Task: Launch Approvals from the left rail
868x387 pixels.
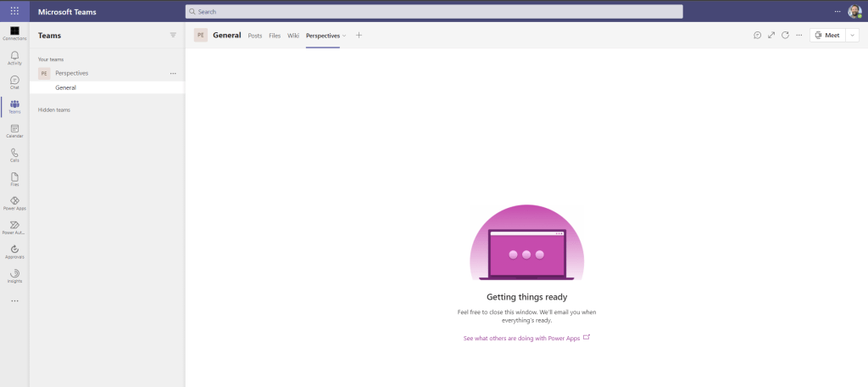Action: point(14,251)
